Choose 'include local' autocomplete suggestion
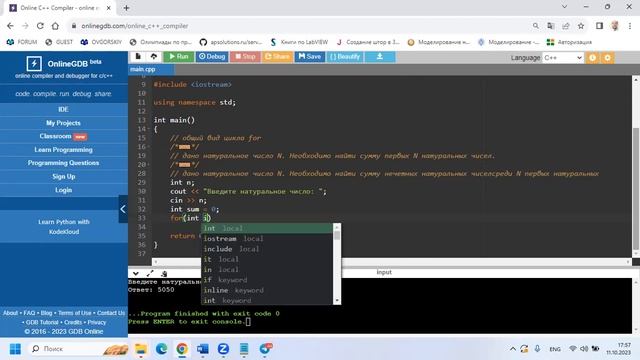The width and height of the screenshot is (640, 360). 267,249
